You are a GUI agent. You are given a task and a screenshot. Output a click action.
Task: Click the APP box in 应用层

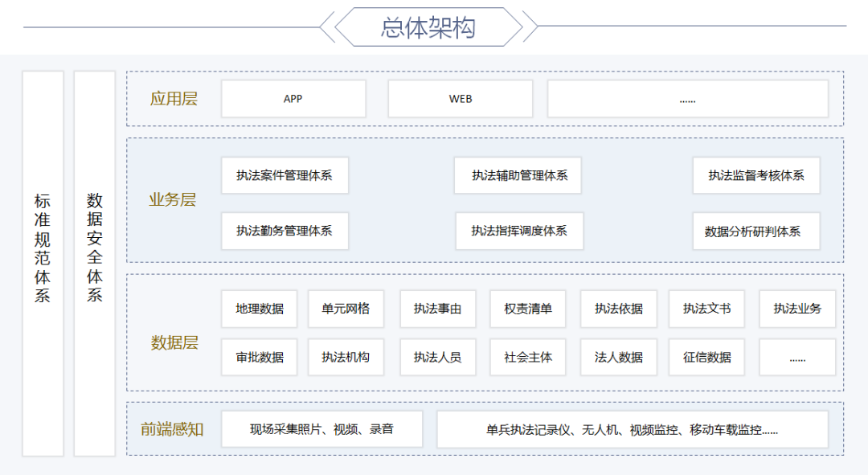293,99
